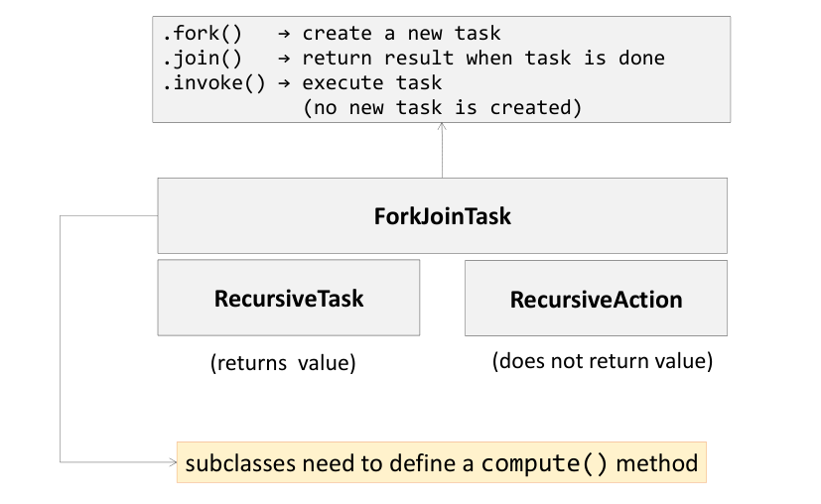
Task: Click the "execute task" description
Action: [x=372, y=82]
